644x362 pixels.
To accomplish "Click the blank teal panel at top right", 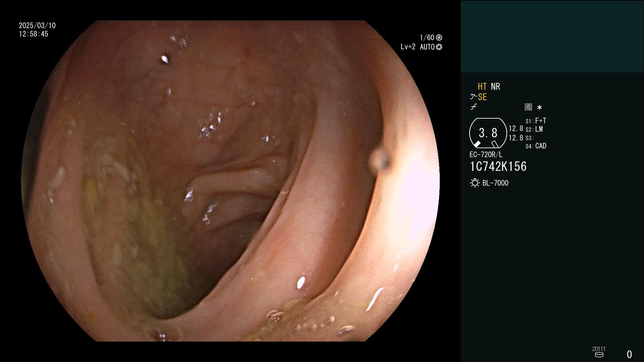I will [552, 36].
